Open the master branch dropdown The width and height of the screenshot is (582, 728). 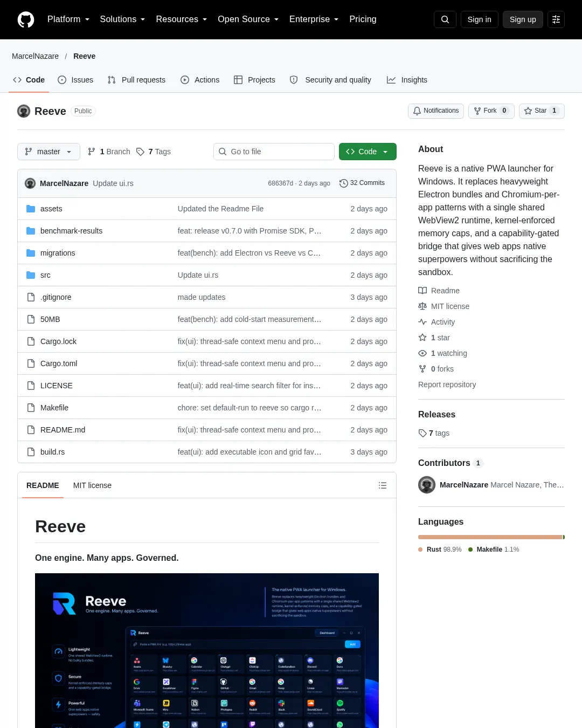48,152
